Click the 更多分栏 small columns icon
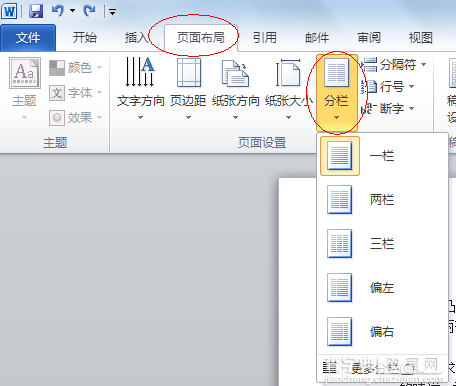 click(x=329, y=367)
